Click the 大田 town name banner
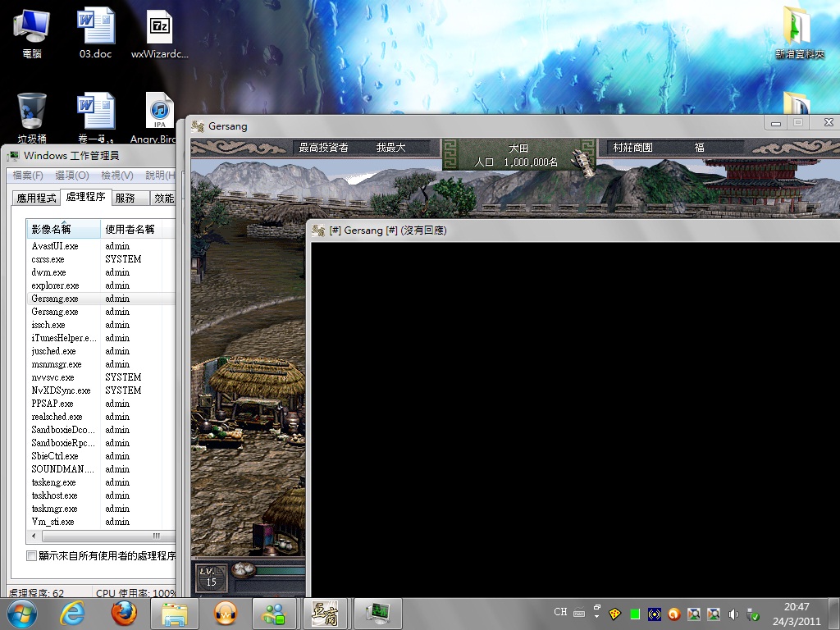840x630 pixels. point(518,148)
